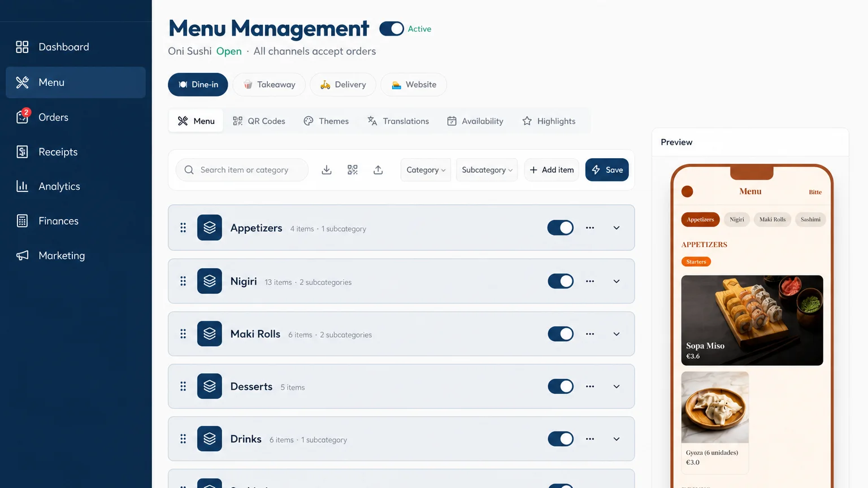Image resolution: width=868 pixels, height=488 pixels.
Task: Select Sashimi chip in the phone preview
Action: point(810,220)
